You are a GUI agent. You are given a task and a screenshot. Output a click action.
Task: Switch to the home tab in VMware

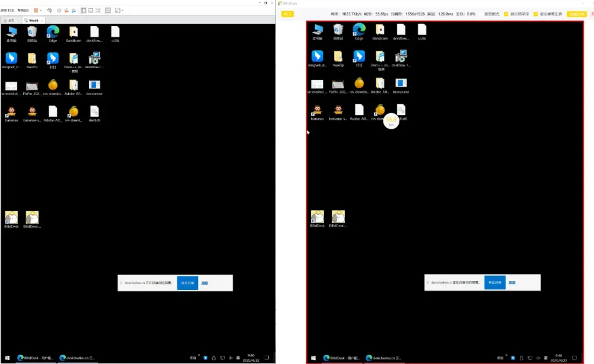[9, 20]
